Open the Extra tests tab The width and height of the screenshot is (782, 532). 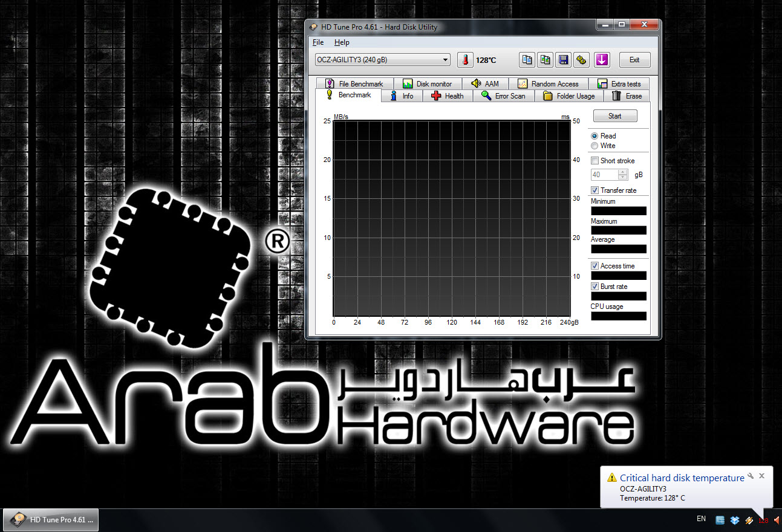pos(619,84)
